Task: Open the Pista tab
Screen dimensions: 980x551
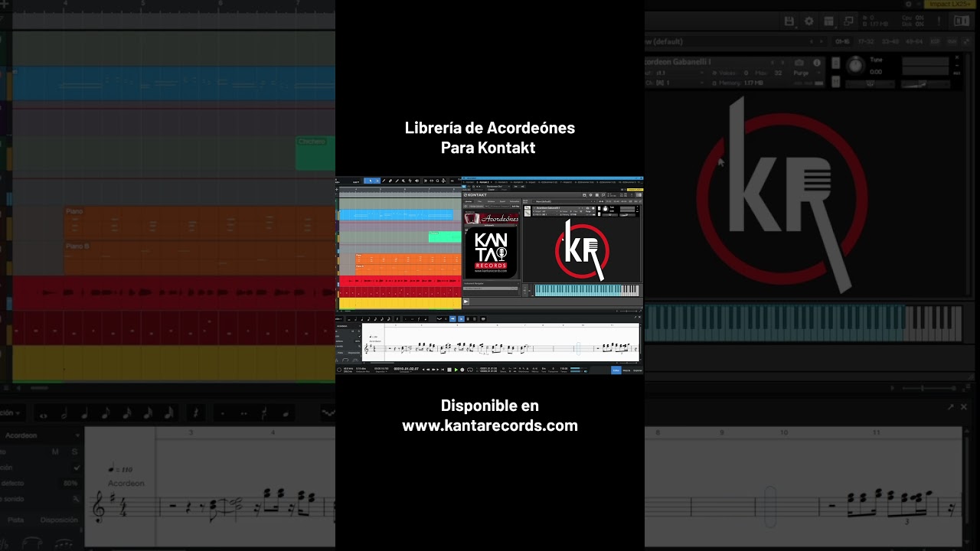Action: click(x=15, y=520)
